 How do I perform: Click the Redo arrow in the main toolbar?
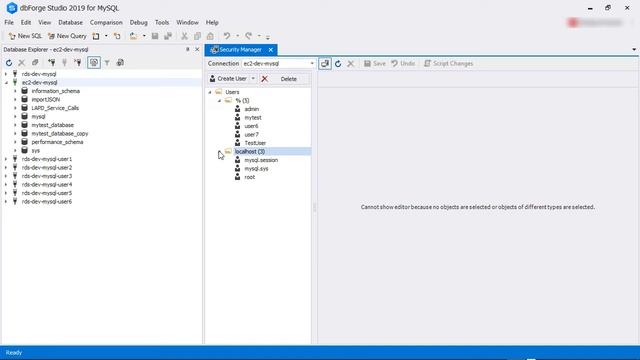pyautogui.click(x=249, y=36)
